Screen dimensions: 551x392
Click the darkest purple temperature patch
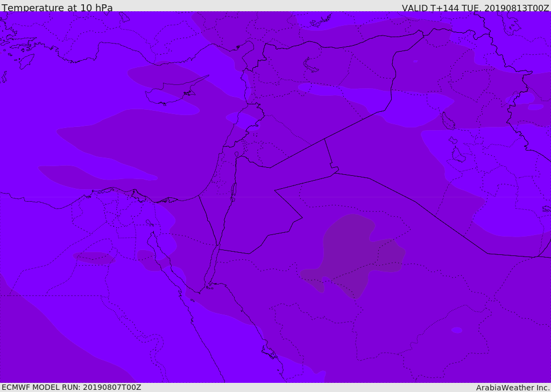tap(353, 255)
